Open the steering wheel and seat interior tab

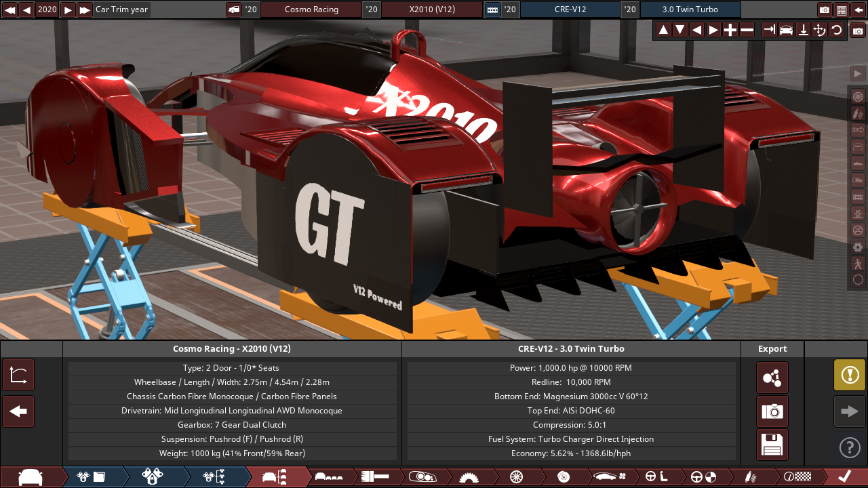[656, 476]
